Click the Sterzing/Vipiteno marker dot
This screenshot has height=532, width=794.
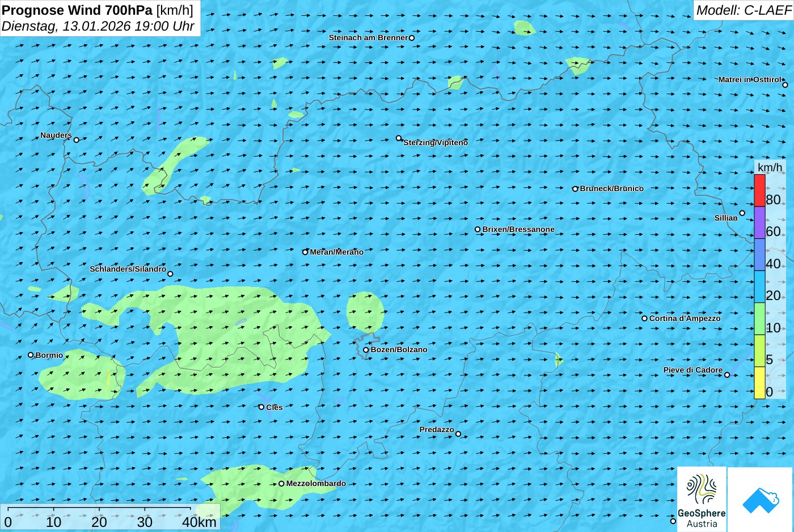399,138
